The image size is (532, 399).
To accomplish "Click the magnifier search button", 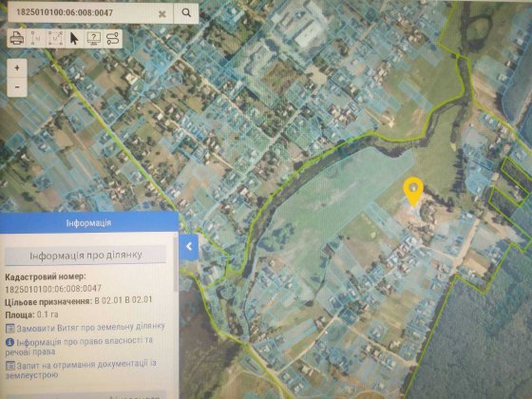I will coord(186,13).
